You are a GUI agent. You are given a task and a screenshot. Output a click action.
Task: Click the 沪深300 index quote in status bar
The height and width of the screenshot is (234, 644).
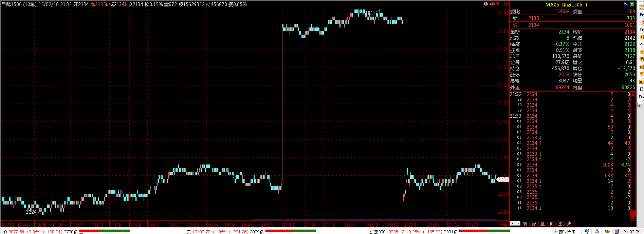coord(413,232)
